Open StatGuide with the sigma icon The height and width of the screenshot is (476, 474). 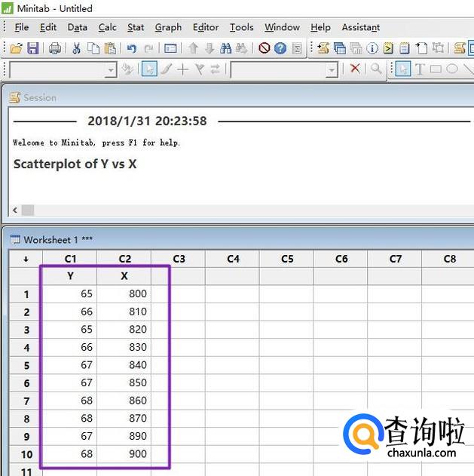pos(297,48)
